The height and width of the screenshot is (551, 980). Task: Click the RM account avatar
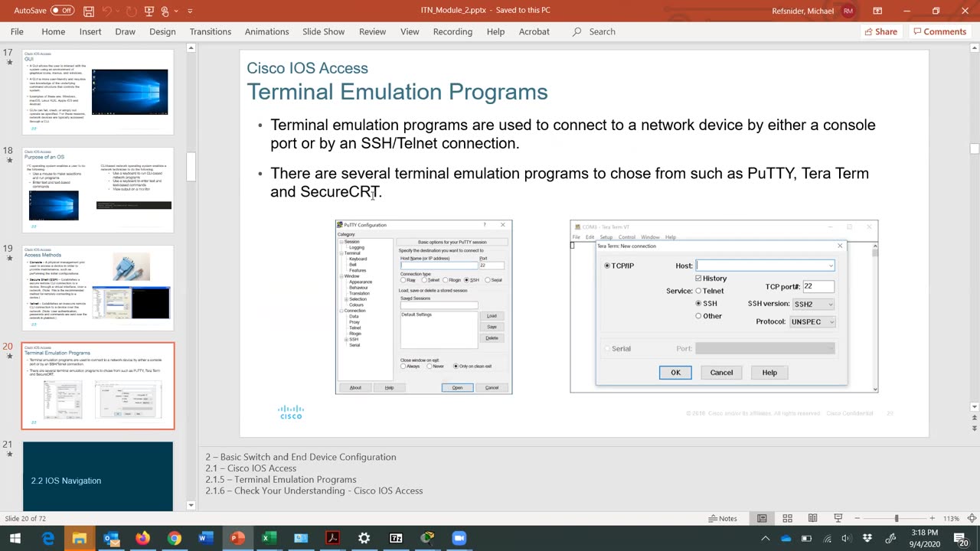848,11
